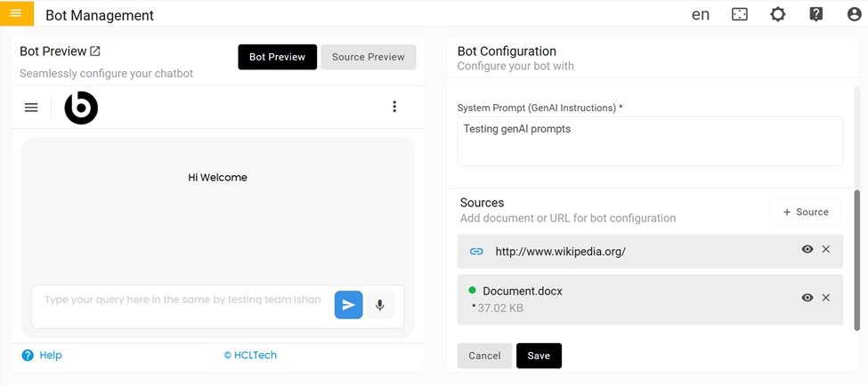Toggle visibility of wikipedia URL source
This screenshot has height=385, width=868.
(x=807, y=250)
